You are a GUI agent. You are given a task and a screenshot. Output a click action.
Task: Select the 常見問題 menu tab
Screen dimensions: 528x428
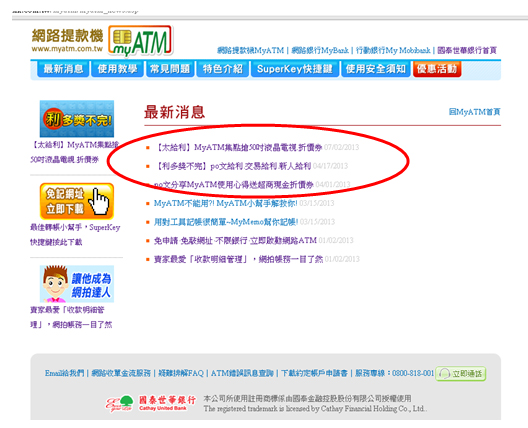coord(170,69)
